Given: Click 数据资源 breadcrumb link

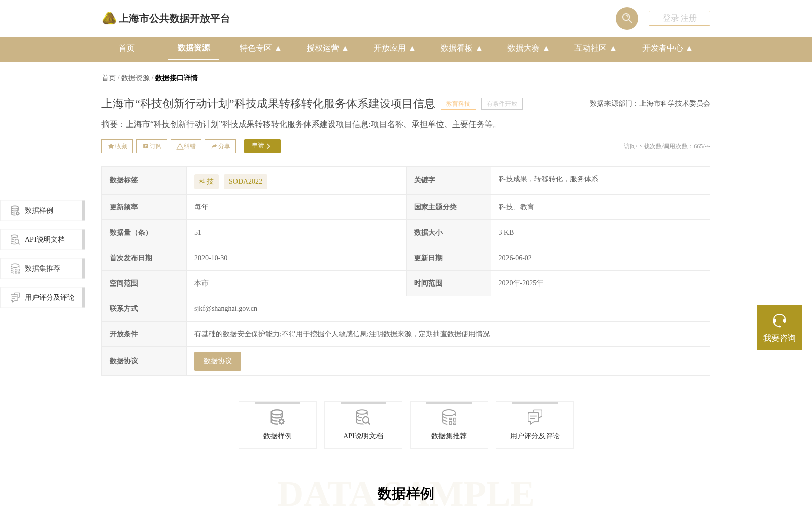Looking at the screenshot, I should pos(136,78).
